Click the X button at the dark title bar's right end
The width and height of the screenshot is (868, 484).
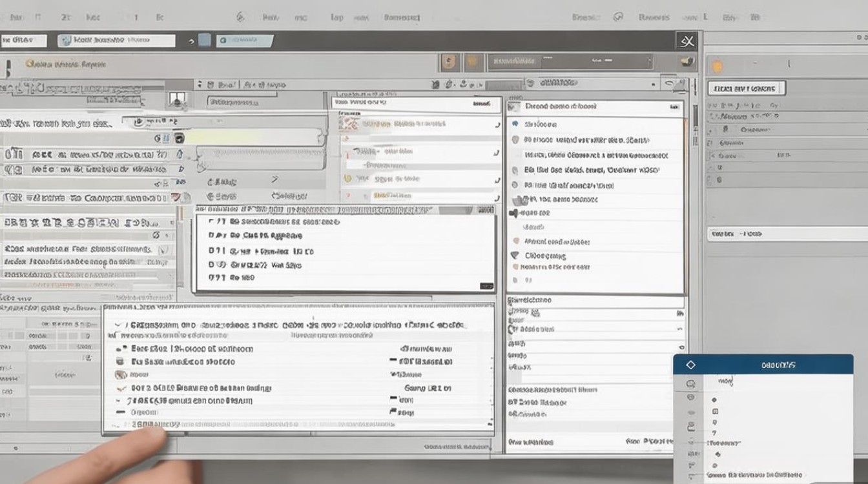tap(687, 41)
